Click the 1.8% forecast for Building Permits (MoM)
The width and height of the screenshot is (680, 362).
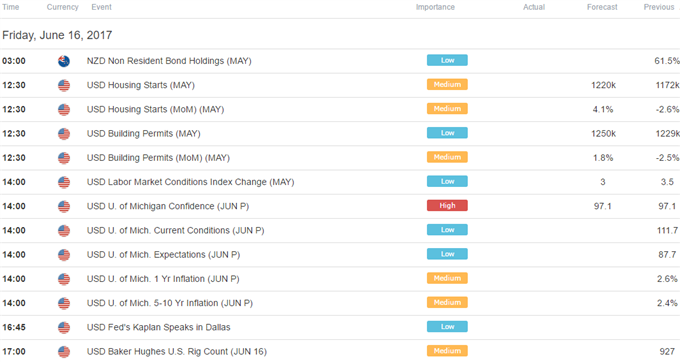click(603, 158)
